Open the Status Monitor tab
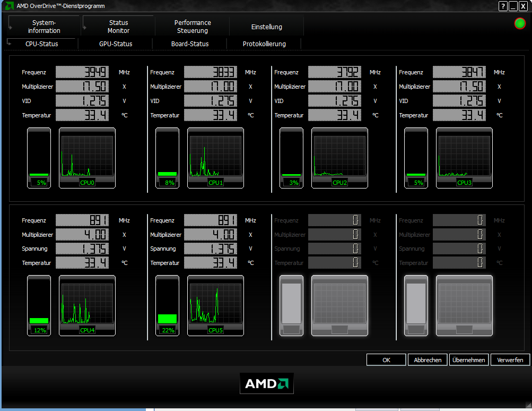This screenshot has height=411, width=532. (x=118, y=27)
